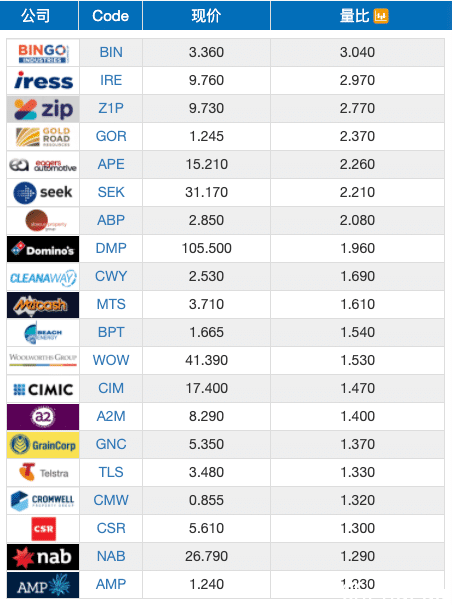This screenshot has width=452, height=605.
Task: Open the CSR code link
Action: [111, 528]
